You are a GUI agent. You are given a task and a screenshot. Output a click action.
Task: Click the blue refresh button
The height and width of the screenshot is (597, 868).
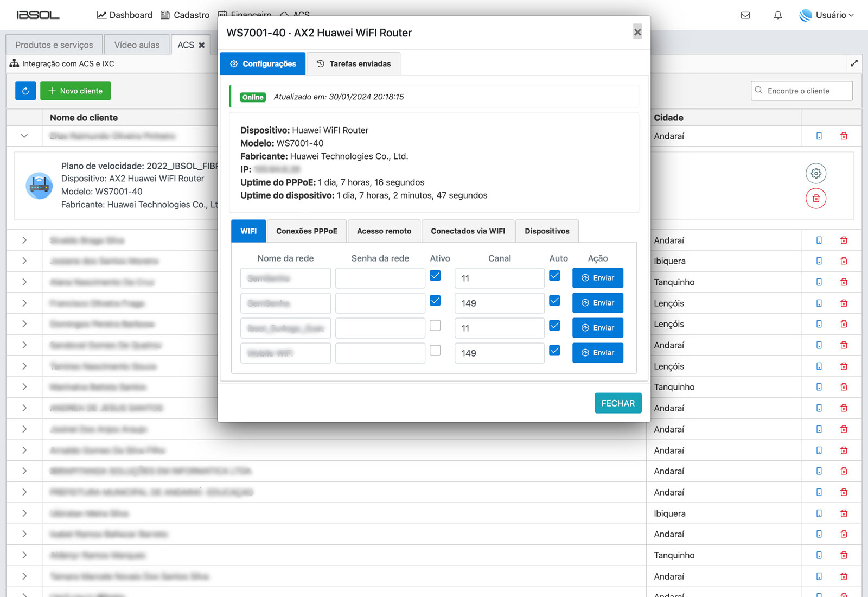point(25,91)
